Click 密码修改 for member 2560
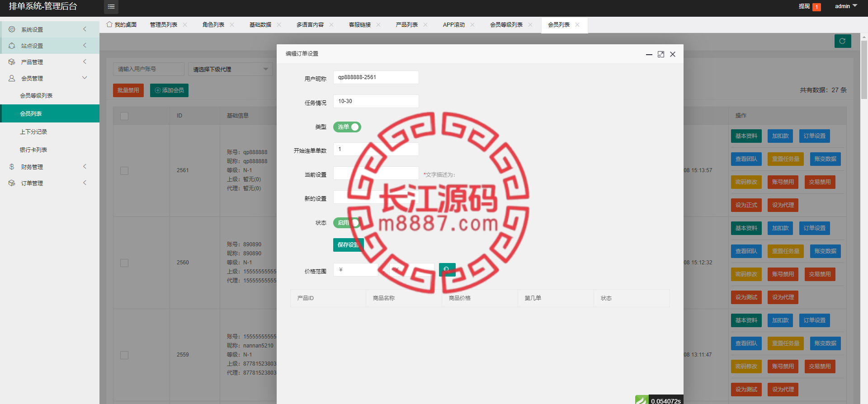The image size is (868, 404). (746, 274)
